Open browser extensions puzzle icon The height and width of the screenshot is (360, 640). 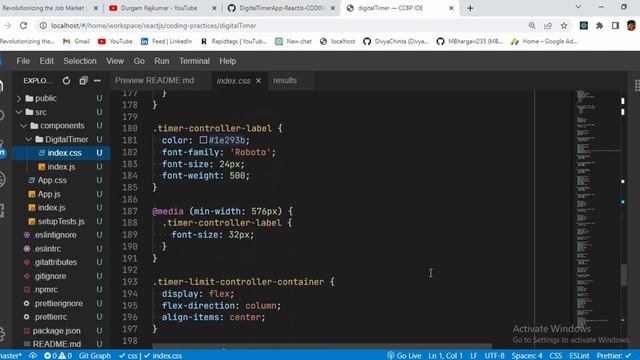click(x=599, y=26)
